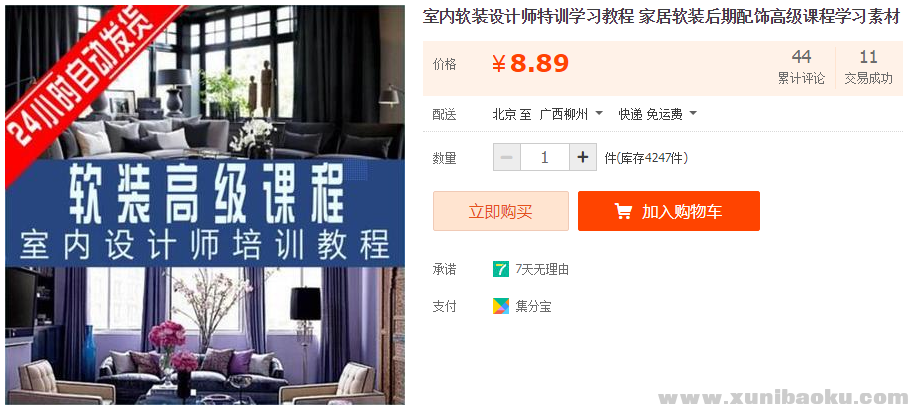Image resolution: width=911 pixels, height=410 pixels.
Task: Click the shopping cart icon in 加入购物车
Action: pyautogui.click(x=623, y=211)
